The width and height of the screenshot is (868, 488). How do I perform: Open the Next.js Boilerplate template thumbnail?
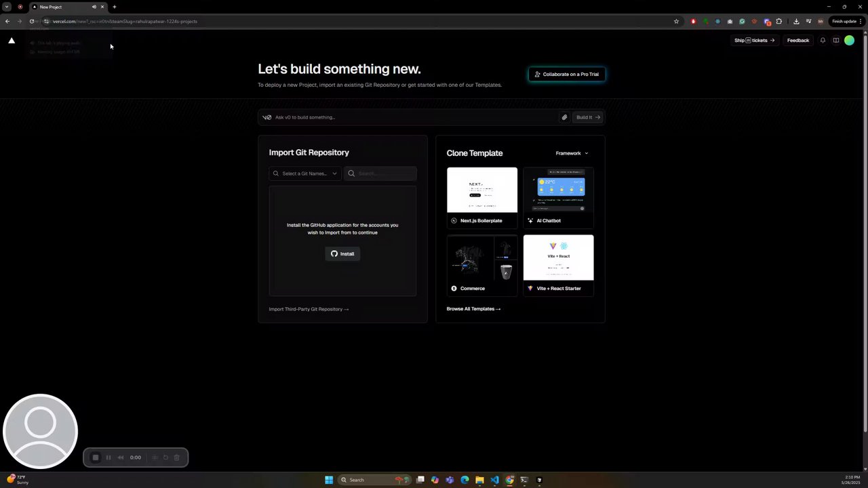482,190
